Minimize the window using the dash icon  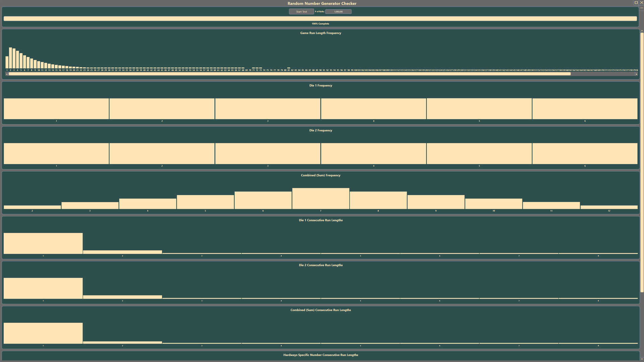click(641, 7)
